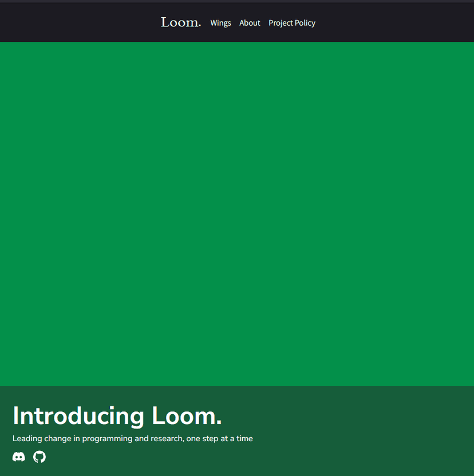This screenshot has width=474, height=476.
Task: Click the tagline starting Leading change
Action: 132,439
